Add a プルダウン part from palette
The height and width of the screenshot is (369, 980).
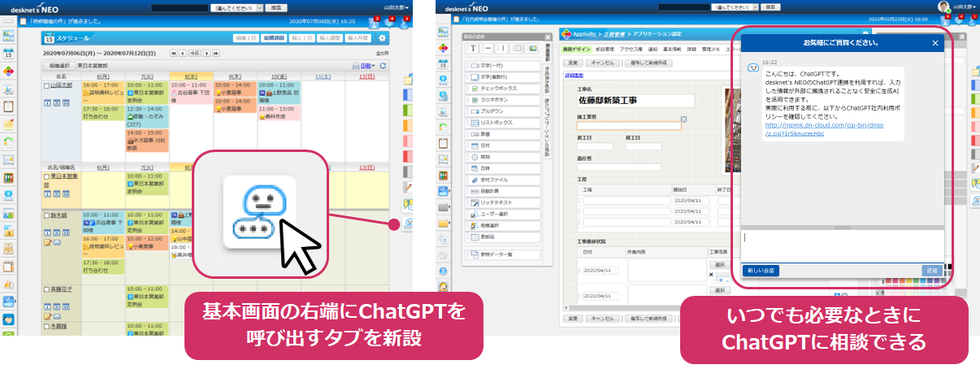pos(503,111)
